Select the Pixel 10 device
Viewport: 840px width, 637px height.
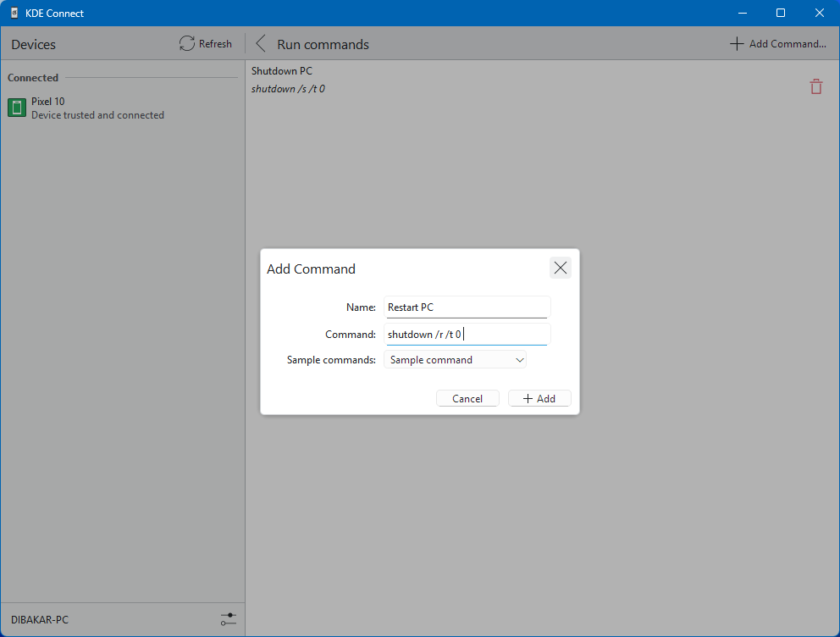(123, 108)
